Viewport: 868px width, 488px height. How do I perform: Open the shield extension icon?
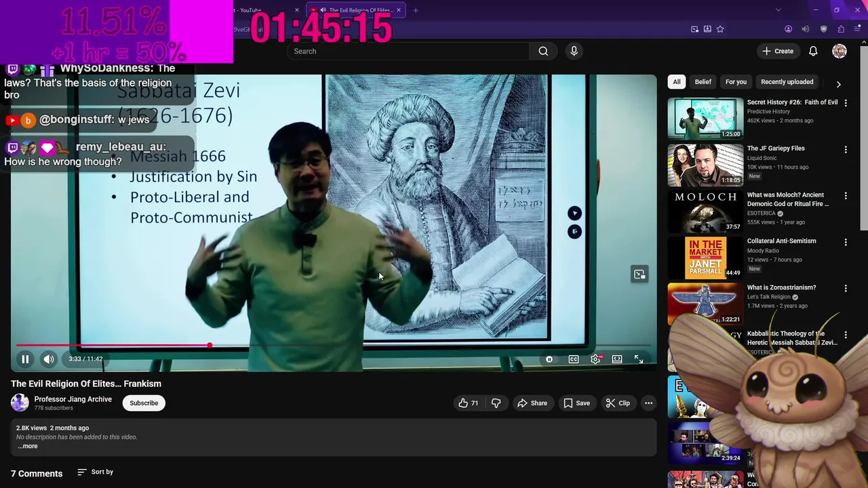823,29
